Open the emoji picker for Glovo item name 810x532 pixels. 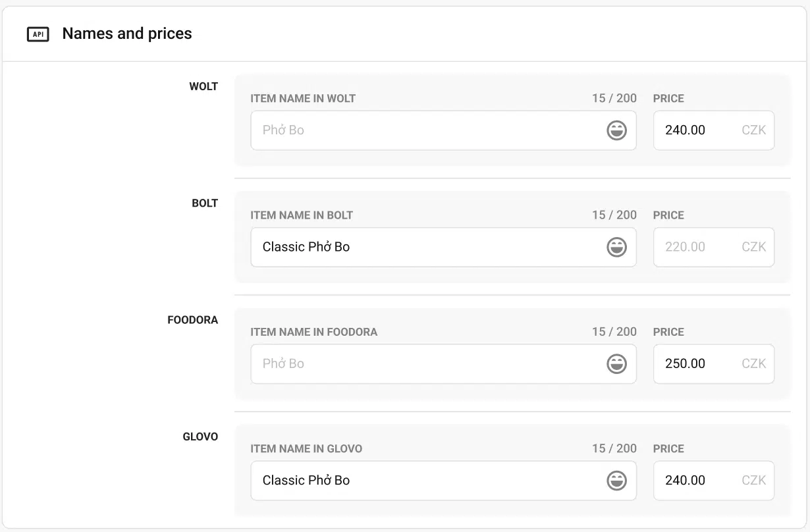click(x=616, y=481)
